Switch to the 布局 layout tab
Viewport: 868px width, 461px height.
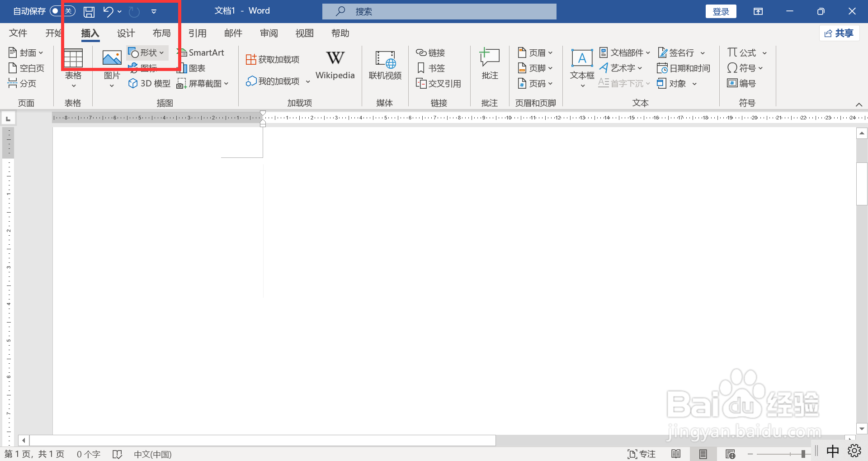(x=161, y=33)
